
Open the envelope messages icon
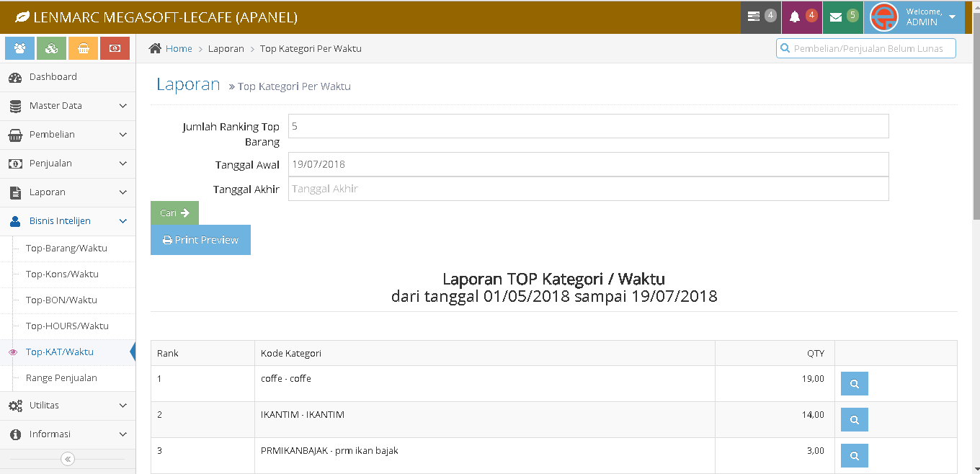842,17
